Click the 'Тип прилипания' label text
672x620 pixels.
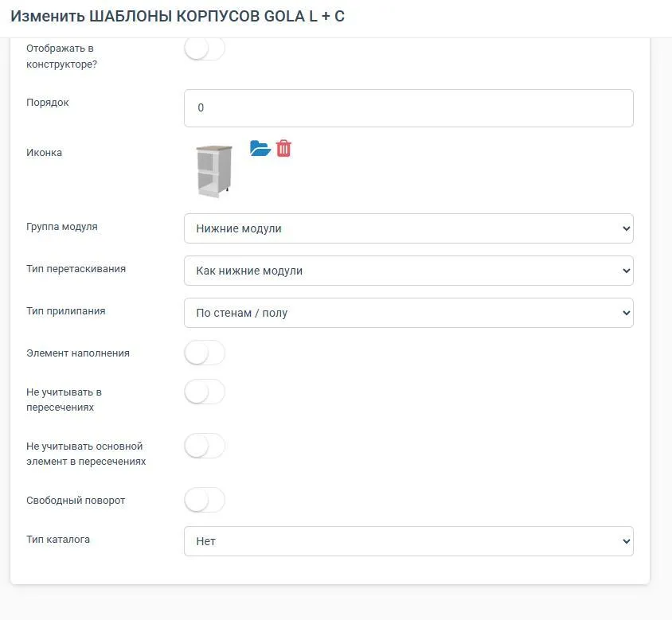click(66, 311)
